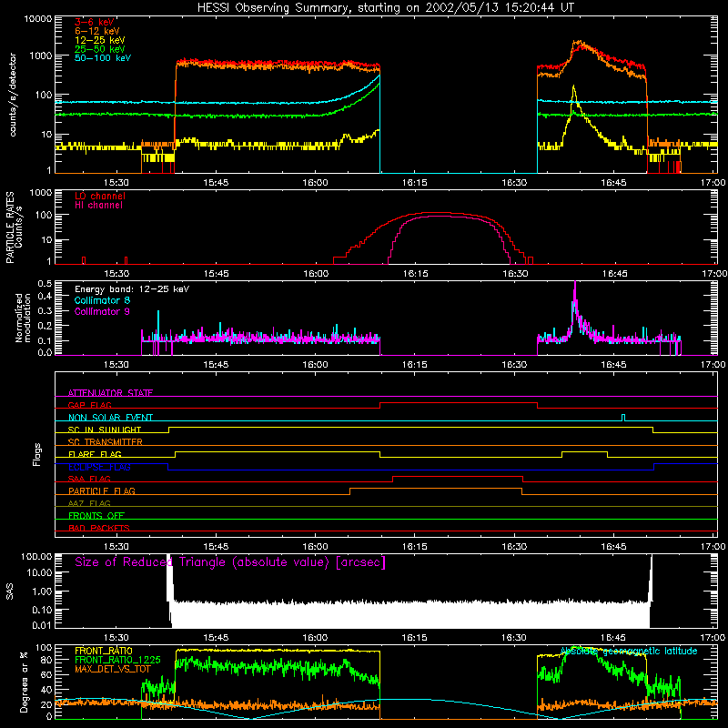Screen dimensions: 728x728
Task: Click the raised SAA_FLAG segment
Action: click(458, 476)
